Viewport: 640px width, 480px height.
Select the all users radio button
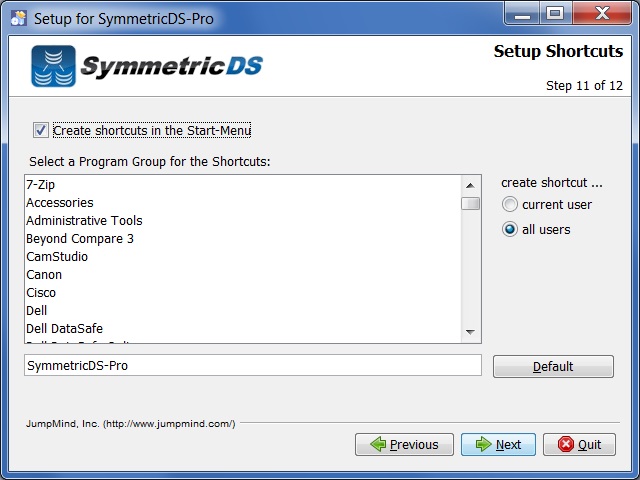click(510, 229)
